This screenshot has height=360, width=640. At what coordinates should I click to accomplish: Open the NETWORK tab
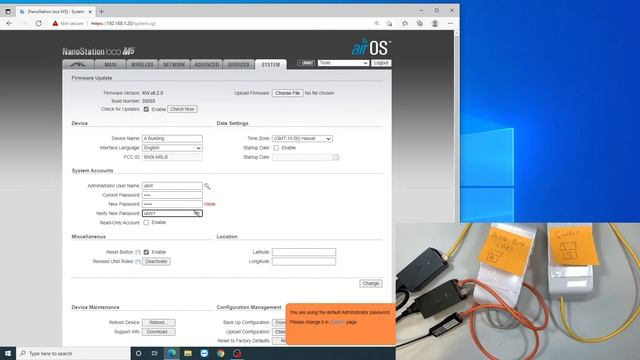pos(174,64)
